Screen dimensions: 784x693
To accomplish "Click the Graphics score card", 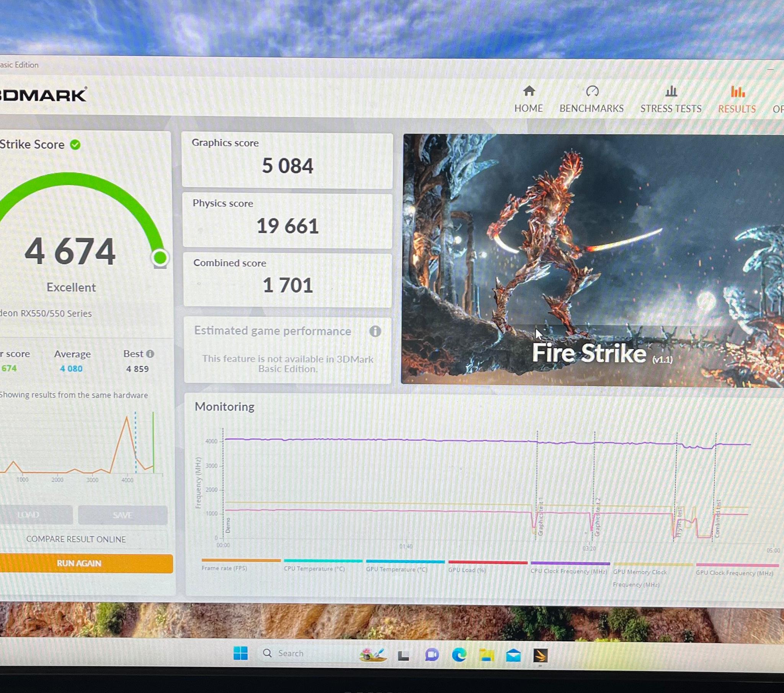I will pyautogui.click(x=287, y=161).
